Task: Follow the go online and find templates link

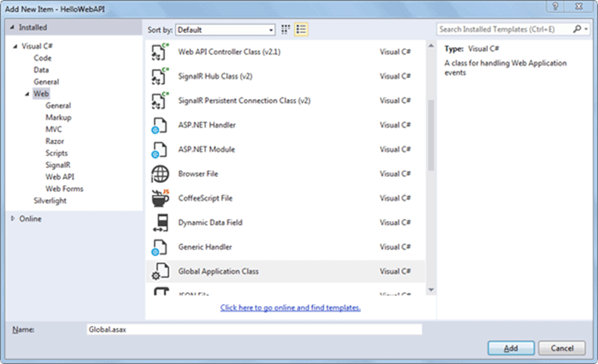Action: click(x=290, y=307)
